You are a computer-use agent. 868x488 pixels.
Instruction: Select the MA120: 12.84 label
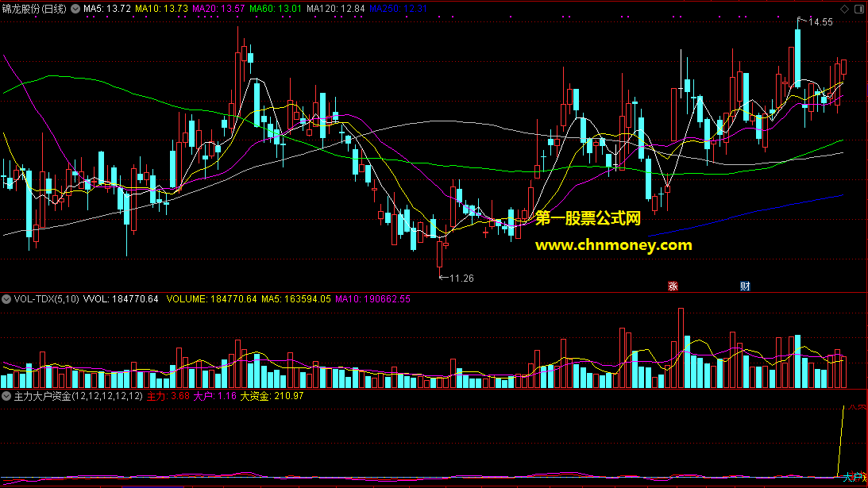point(335,9)
